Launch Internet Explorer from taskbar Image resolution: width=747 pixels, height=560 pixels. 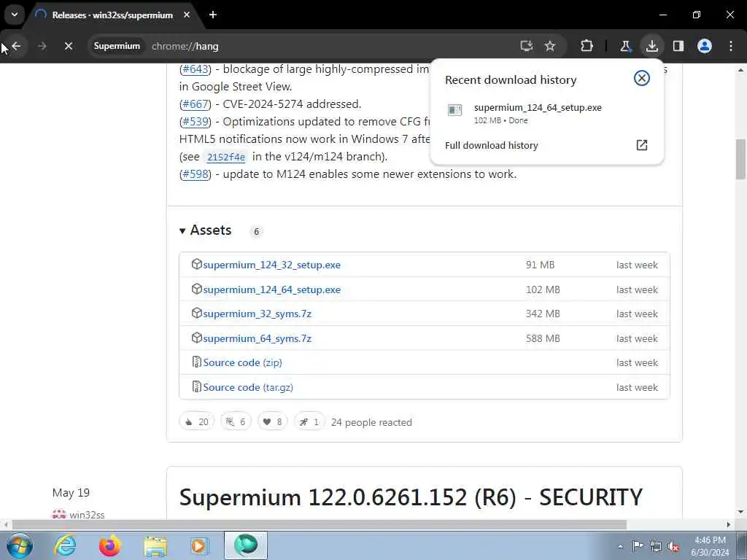(65, 545)
